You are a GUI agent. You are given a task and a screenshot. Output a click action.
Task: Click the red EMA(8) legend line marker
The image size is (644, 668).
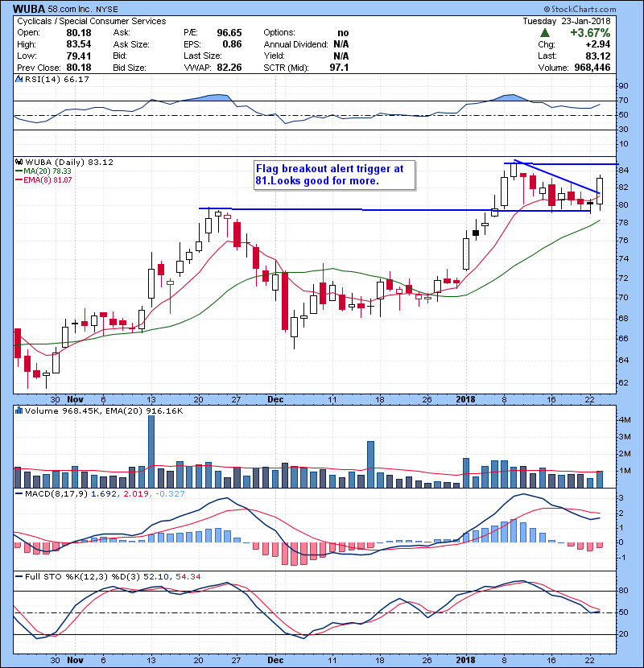[x=19, y=180]
